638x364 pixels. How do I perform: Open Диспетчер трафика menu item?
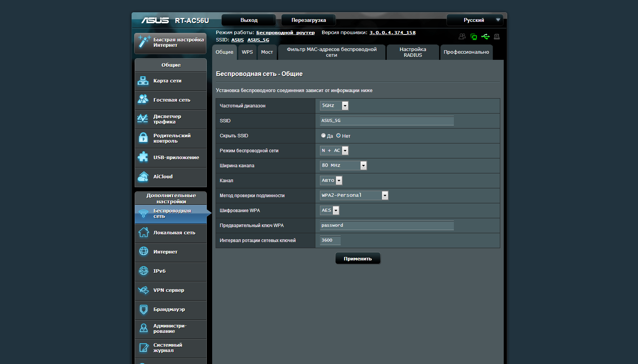[171, 119]
